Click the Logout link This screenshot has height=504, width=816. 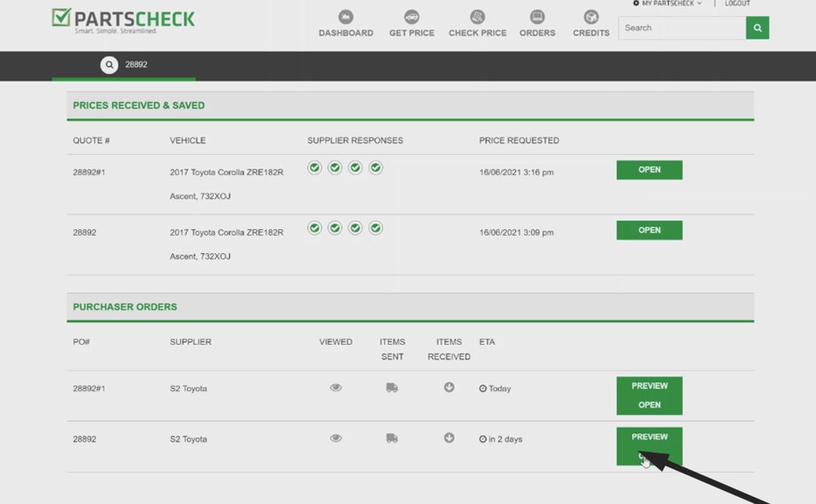[737, 4]
